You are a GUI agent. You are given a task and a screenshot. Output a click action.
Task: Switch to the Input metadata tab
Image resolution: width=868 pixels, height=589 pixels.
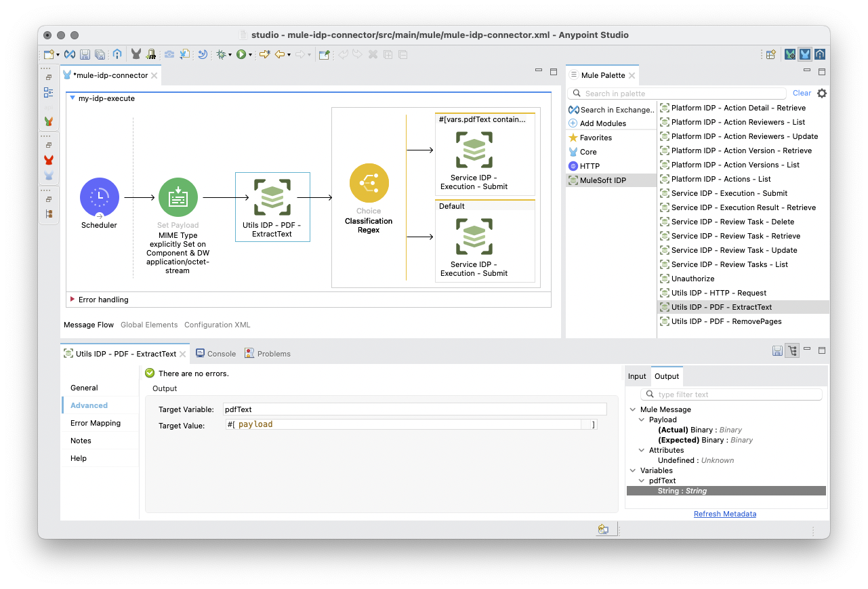637,376
